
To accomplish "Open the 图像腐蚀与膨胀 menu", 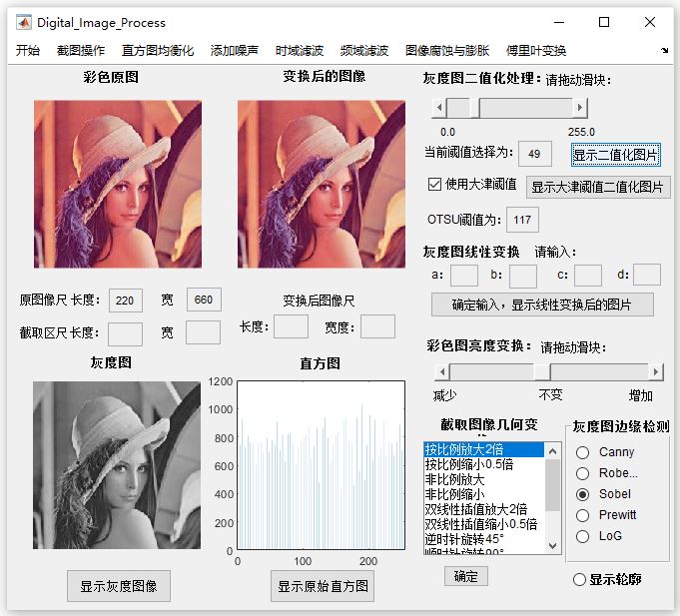I will click(x=447, y=51).
